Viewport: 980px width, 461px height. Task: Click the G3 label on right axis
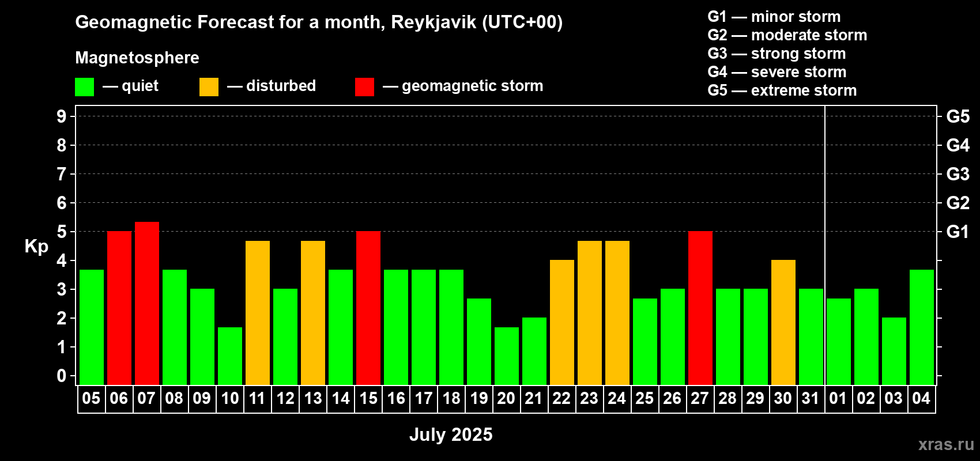tap(958, 174)
